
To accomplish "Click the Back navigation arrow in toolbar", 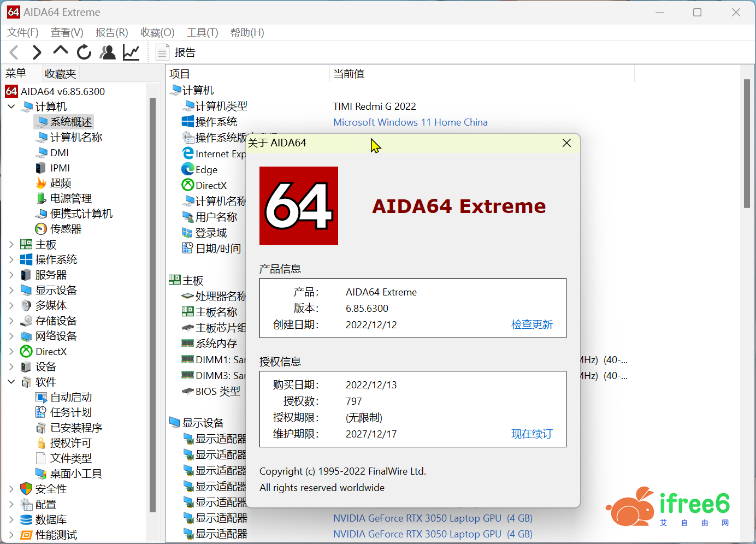I will [x=15, y=52].
